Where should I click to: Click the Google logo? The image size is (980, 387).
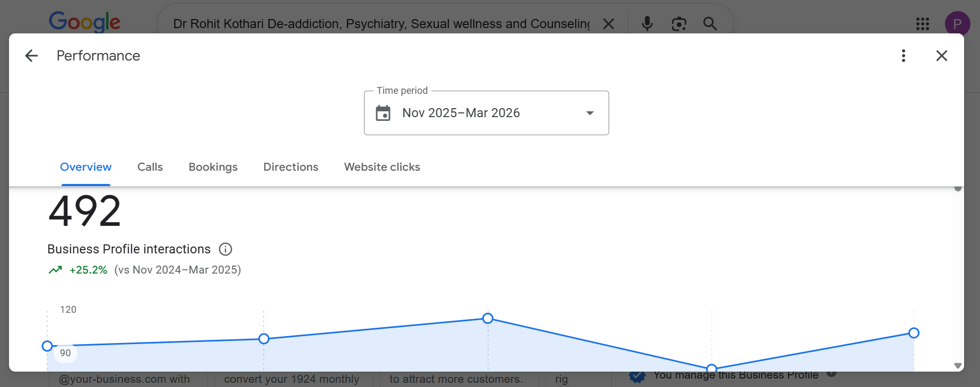coord(85,22)
